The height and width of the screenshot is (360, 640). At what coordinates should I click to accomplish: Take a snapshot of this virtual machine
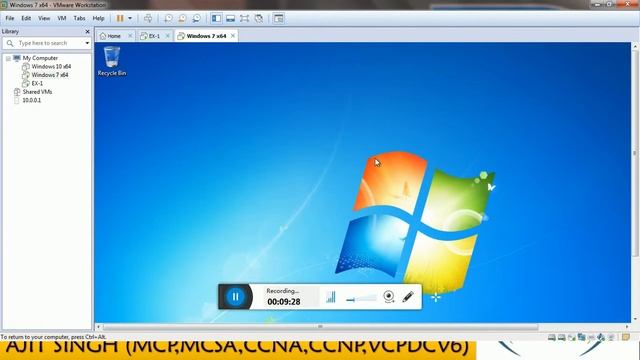coord(168,18)
